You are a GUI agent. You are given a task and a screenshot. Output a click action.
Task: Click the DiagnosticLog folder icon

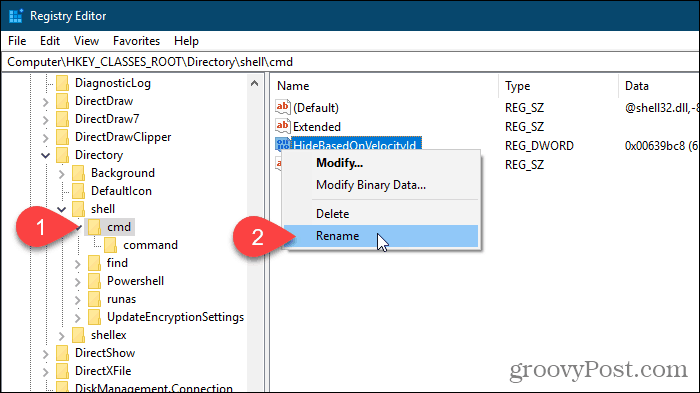click(x=62, y=83)
